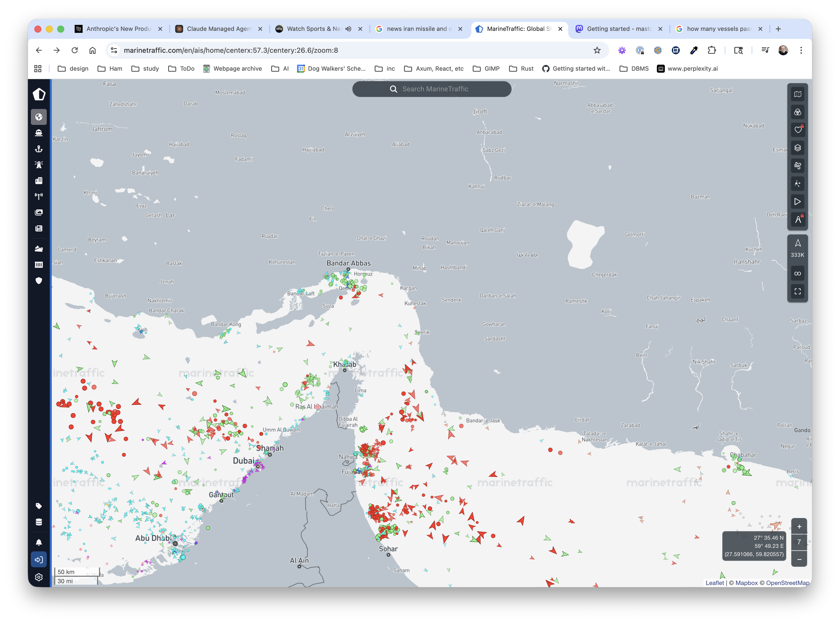Open the Companies building icon
The width and height of the screenshot is (840, 624).
[39, 181]
